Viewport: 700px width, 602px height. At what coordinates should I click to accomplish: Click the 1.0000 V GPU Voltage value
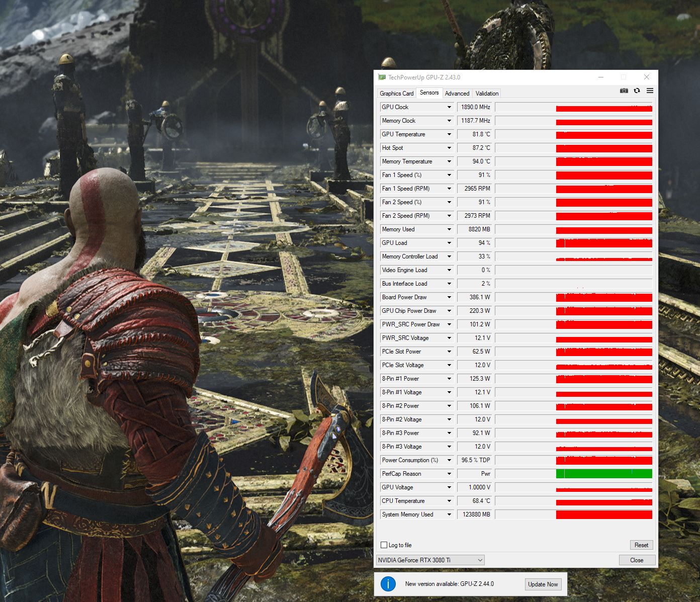474,487
